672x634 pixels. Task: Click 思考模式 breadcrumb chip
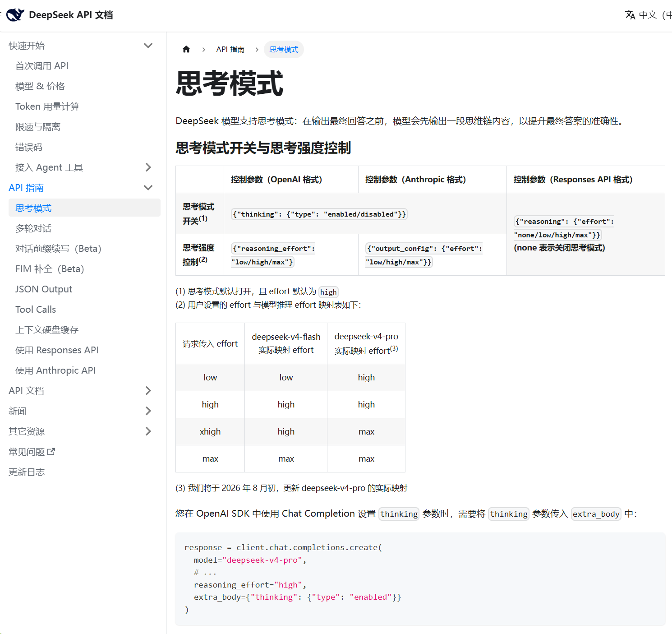pyautogui.click(x=284, y=50)
